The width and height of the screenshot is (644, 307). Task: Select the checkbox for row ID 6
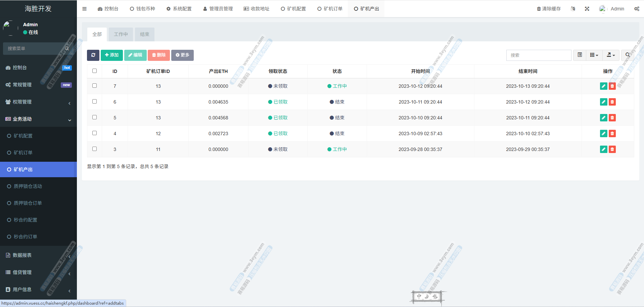coord(94,102)
